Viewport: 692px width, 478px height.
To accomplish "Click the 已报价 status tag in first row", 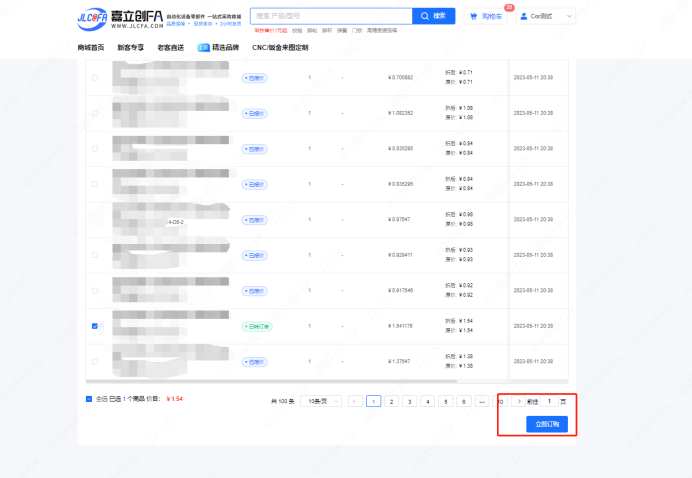I will (x=254, y=77).
